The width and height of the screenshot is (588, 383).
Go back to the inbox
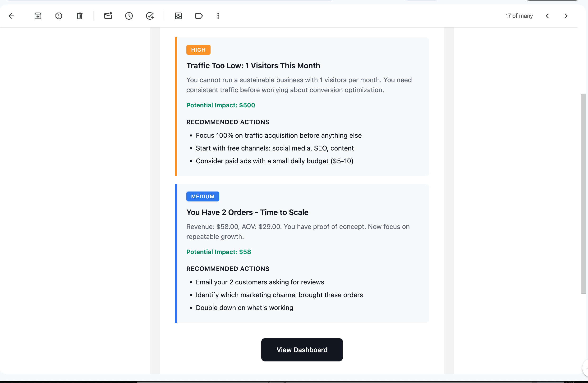click(11, 16)
